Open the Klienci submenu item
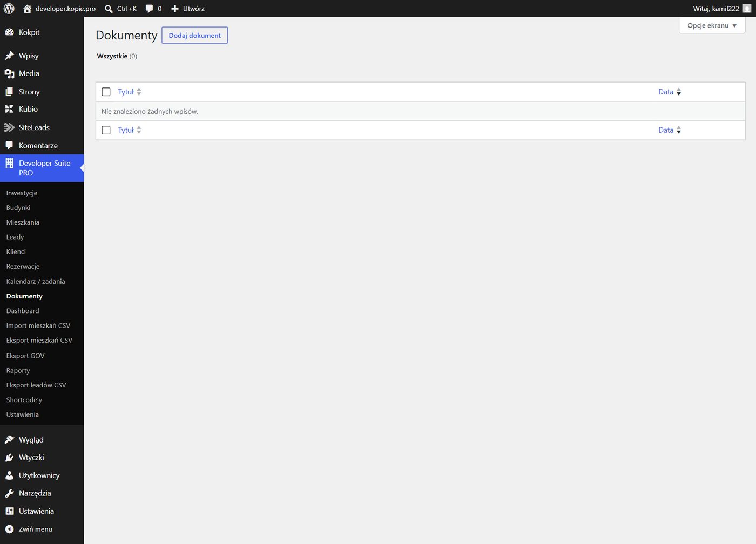Viewport: 756px width, 544px height. click(16, 251)
